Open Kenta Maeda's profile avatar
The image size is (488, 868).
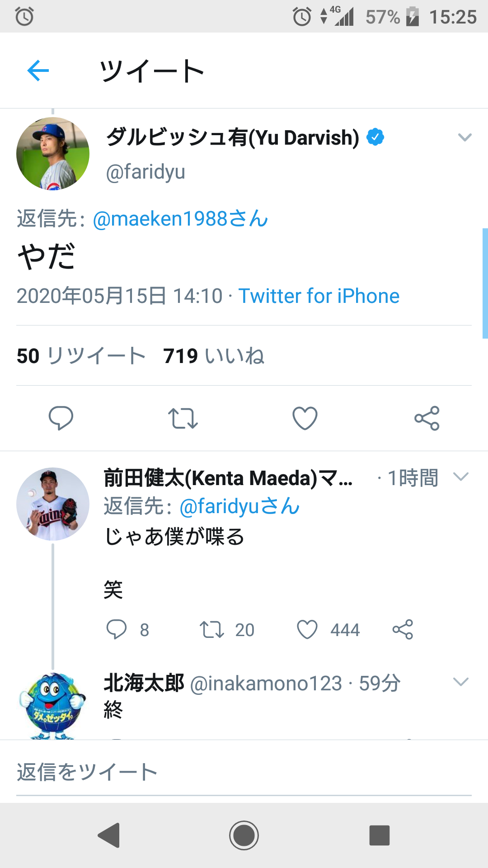(x=53, y=504)
